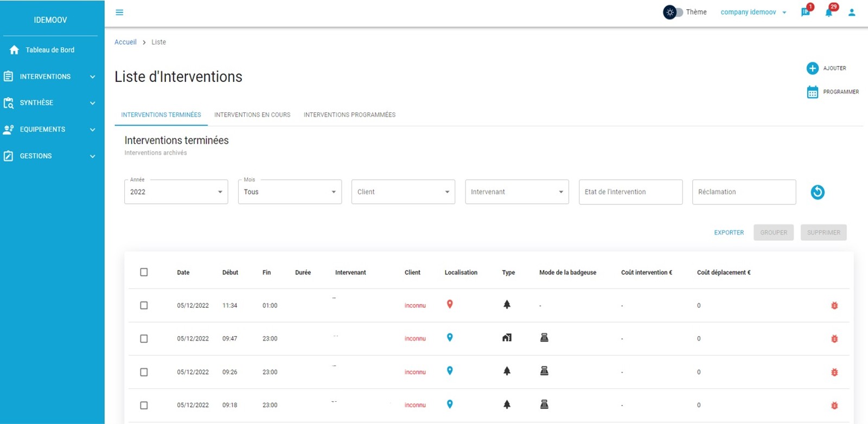Image resolution: width=868 pixels, height=424 pixels.
Task: Click the reset filters refresh icon
Action: point(818,192)
